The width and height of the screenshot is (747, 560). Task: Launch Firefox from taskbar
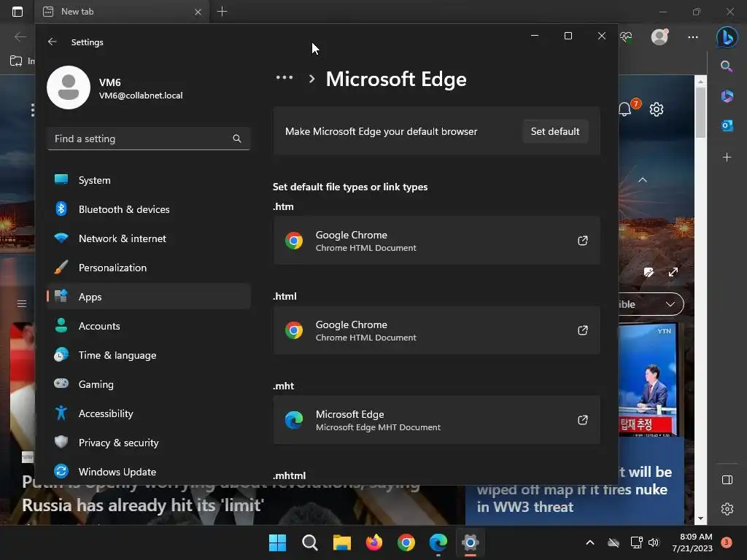[x=374, y=542]
